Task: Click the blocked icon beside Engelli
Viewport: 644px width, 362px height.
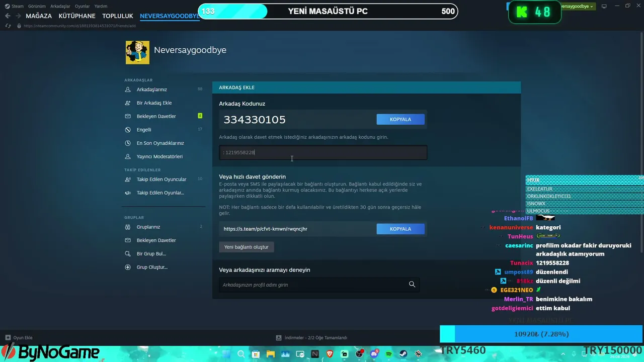Action: tap(127, 130)
